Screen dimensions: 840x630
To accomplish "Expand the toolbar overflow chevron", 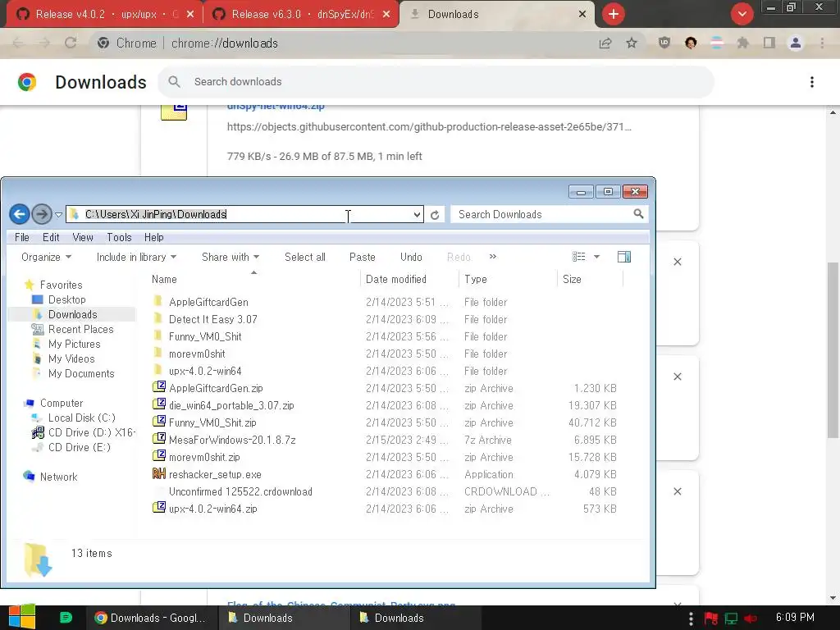I will point(493,257).
